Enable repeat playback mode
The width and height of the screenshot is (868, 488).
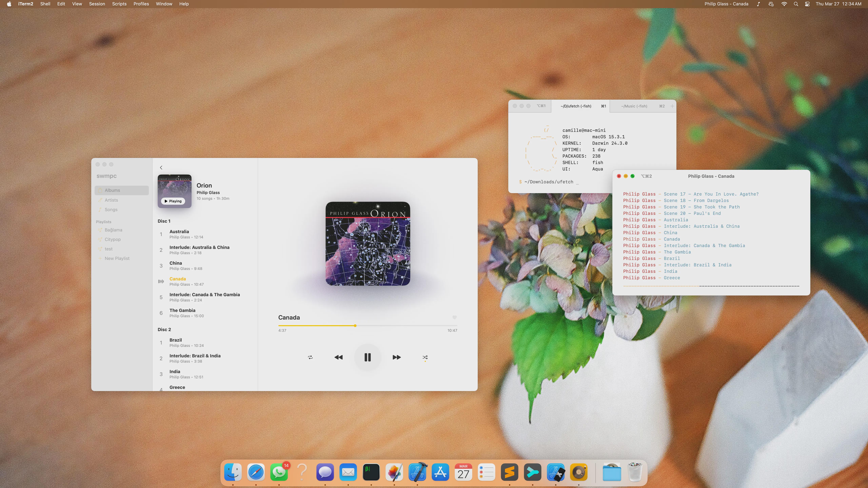click(x=310, y=357)
